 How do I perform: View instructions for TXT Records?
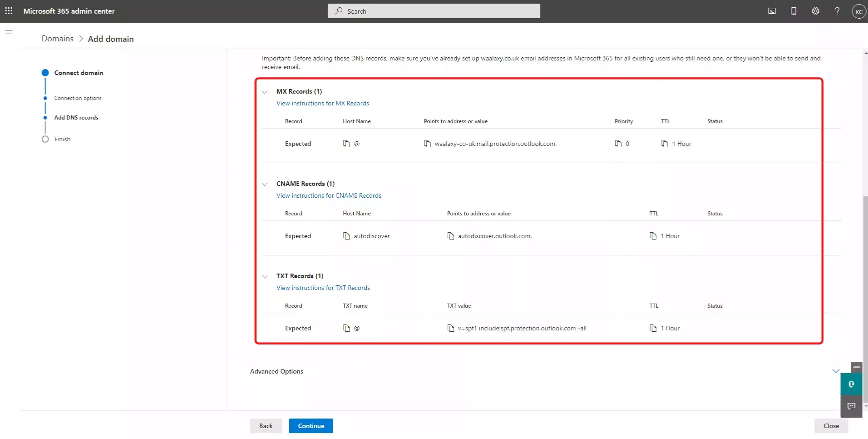coord(323,288)
